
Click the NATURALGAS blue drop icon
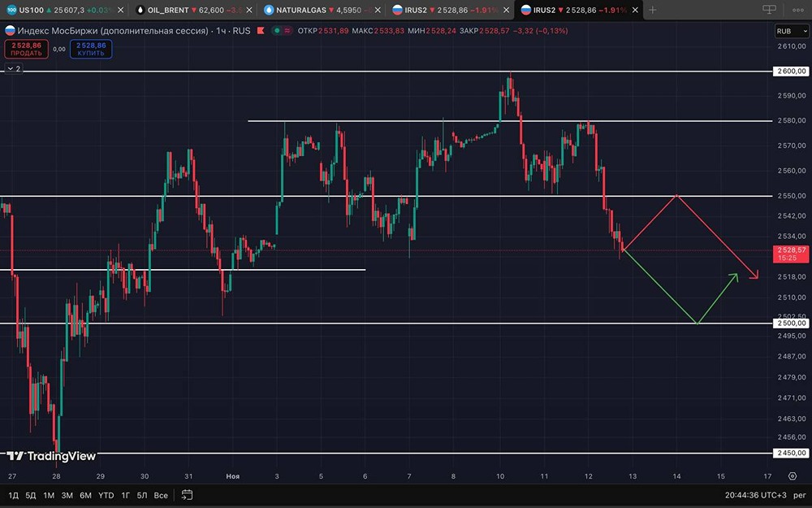[x=269, y=10]
